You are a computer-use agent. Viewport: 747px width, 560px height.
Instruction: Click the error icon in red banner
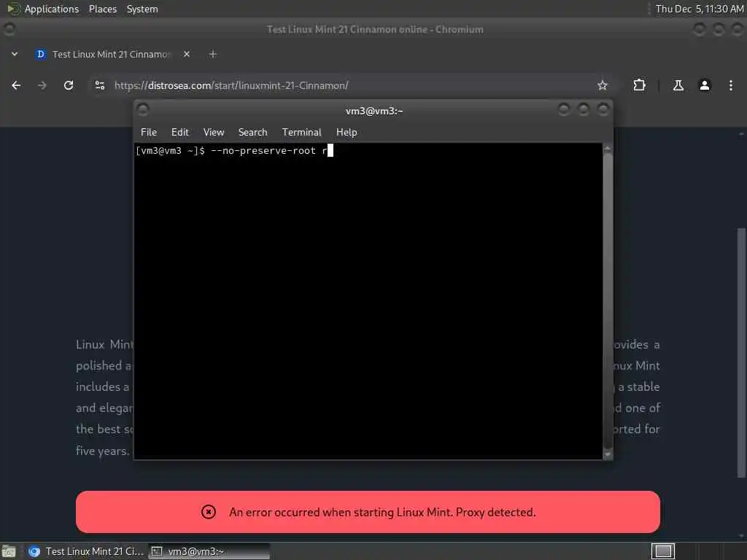point(208,512)
